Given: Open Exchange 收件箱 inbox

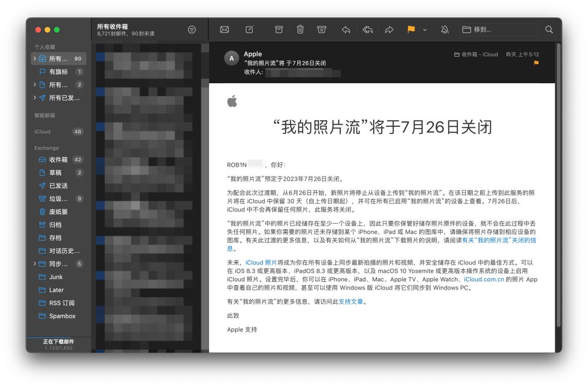Looking at the screenshot, I should point(58,159).
